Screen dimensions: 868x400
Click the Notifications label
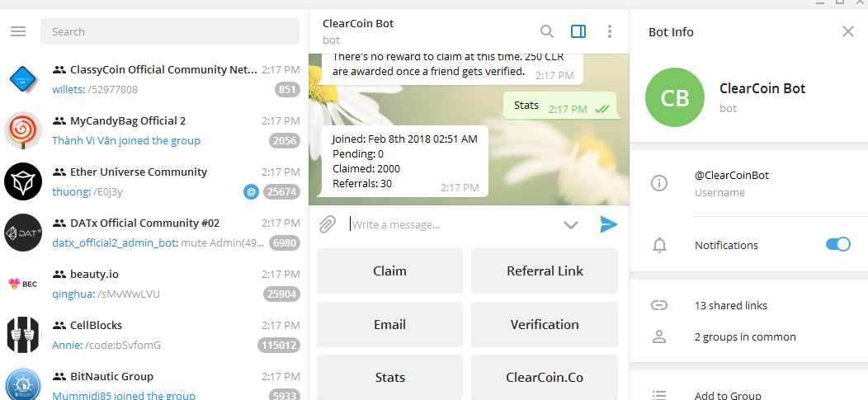(x=726, y=245)
